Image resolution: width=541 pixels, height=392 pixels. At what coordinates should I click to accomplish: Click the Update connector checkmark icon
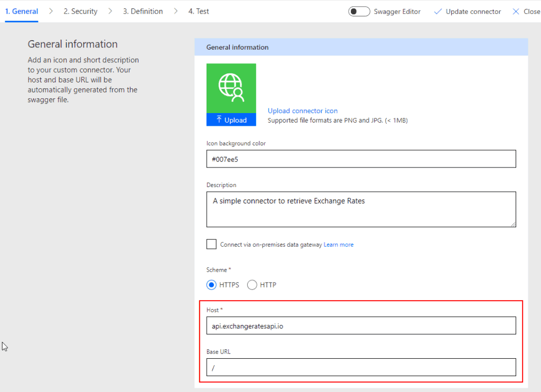[437, 12]
